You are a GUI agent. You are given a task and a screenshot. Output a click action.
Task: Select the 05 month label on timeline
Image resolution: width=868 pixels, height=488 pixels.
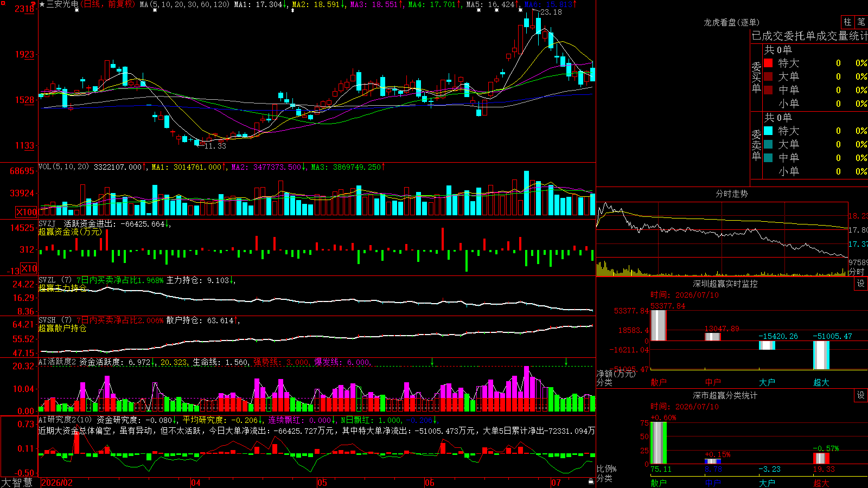(322, 483)
